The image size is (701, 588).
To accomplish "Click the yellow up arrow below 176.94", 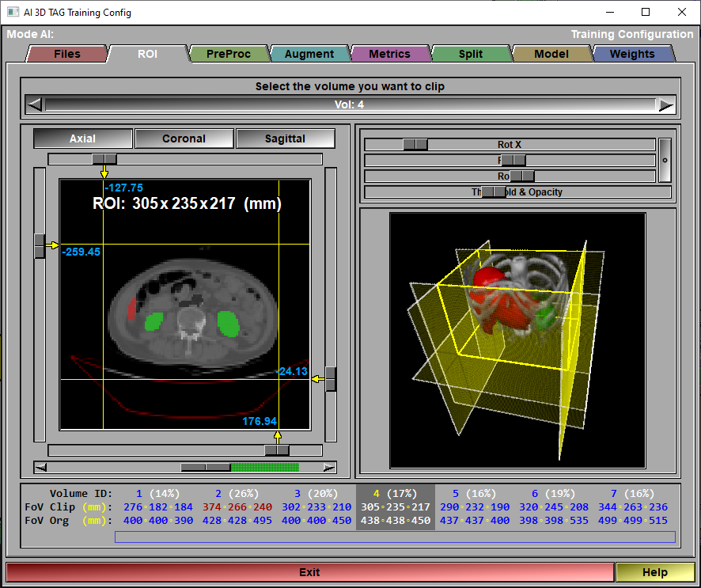I will [278, 438].
